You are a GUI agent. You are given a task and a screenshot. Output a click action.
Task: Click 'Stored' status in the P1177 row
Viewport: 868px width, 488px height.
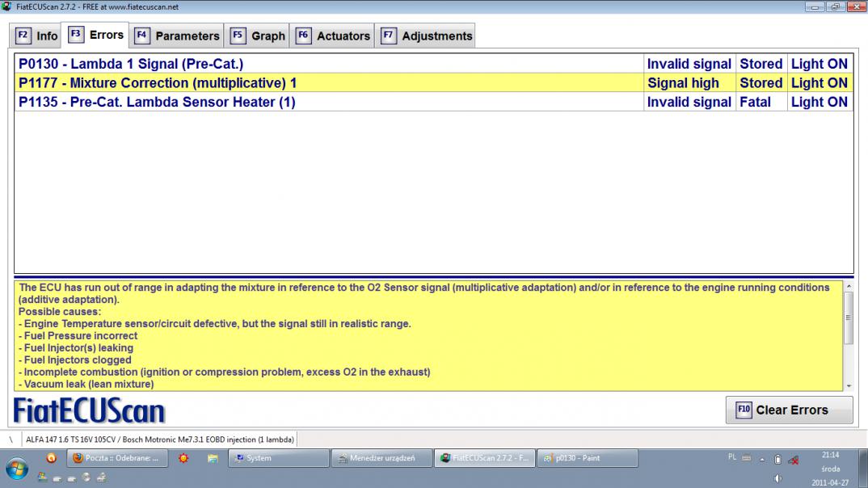pyautogui.click(x=761, y=83)
